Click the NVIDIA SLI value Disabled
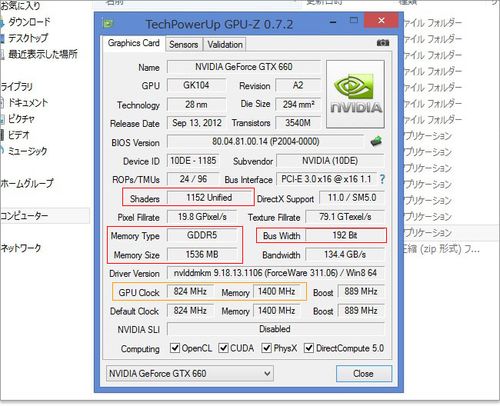This screenshot has height=406, width=500. [275, 329]
